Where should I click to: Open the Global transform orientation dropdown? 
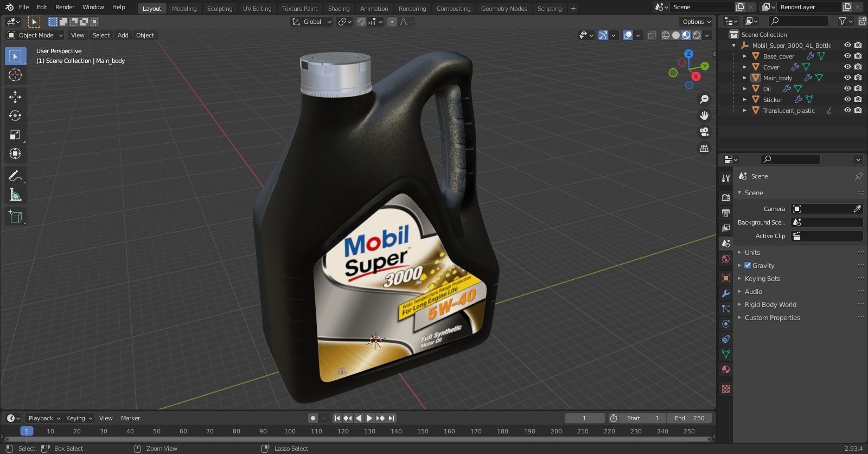click(311, 22)
